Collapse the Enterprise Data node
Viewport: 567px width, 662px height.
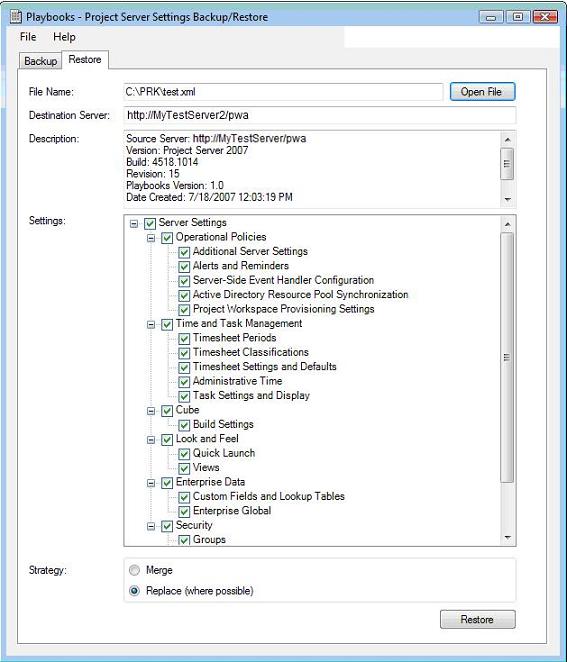point(151,483)
